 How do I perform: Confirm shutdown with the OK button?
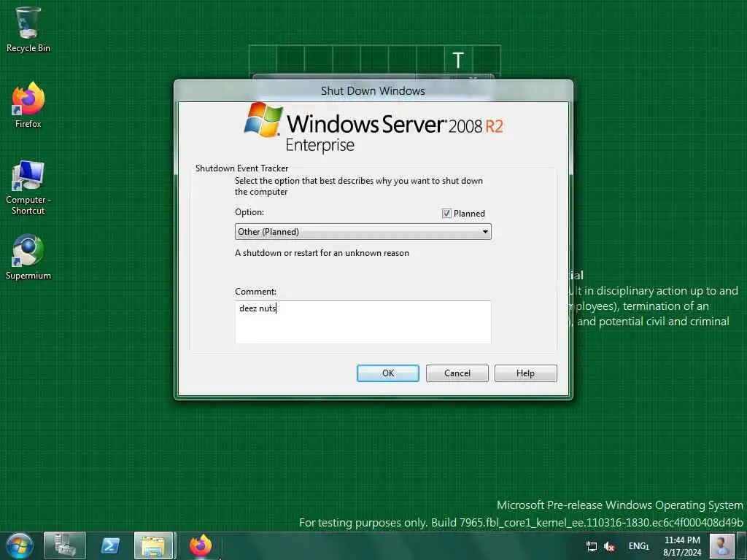click(388, 373)
